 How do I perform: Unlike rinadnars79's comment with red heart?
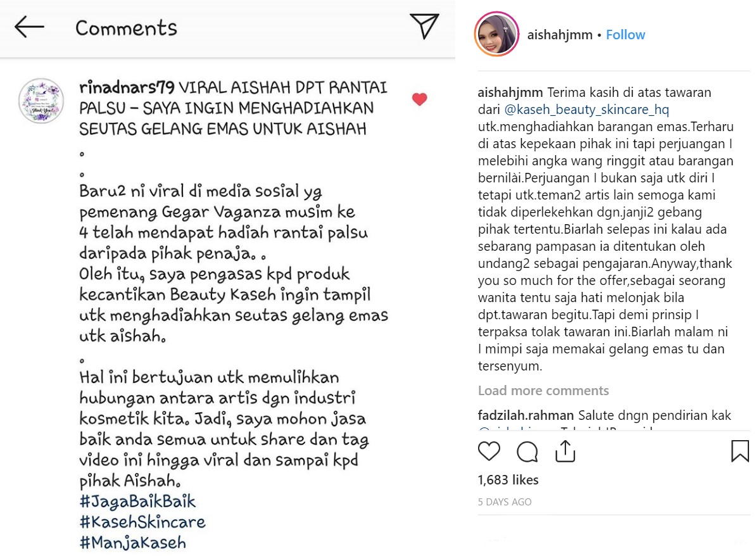click(419, 99)
